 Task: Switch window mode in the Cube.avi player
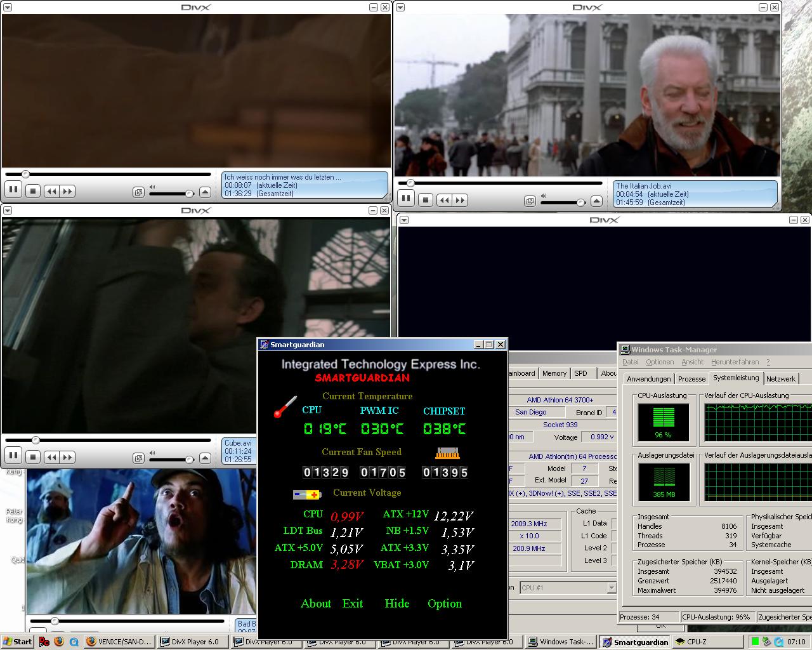coord(138,458)
